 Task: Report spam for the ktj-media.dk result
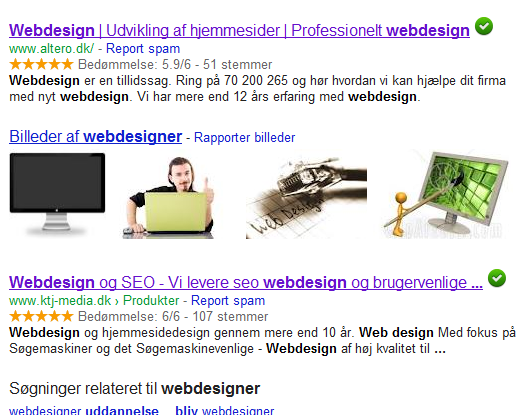pyautogui.click(x=228, y=301)
